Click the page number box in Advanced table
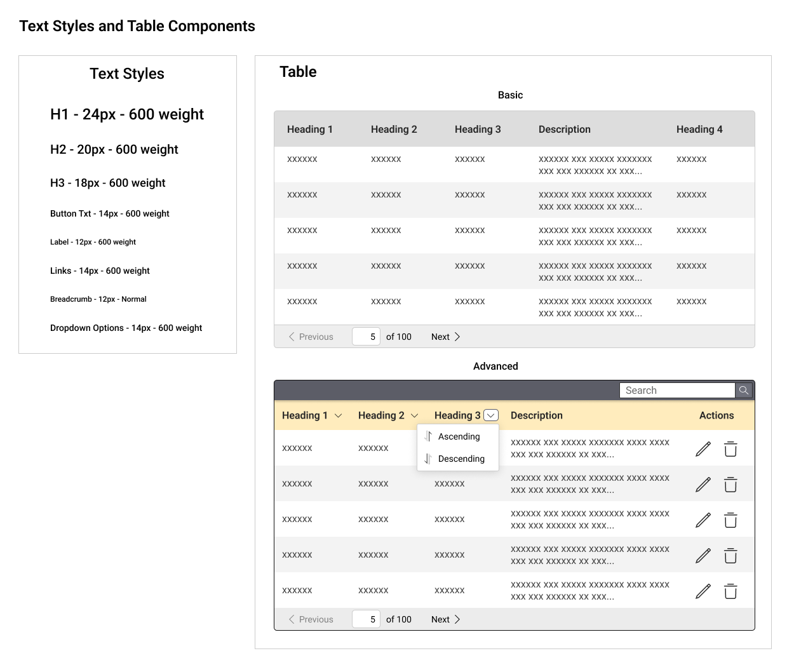The image size is (794, 672). pyautogui.click(x=367, y=619)
